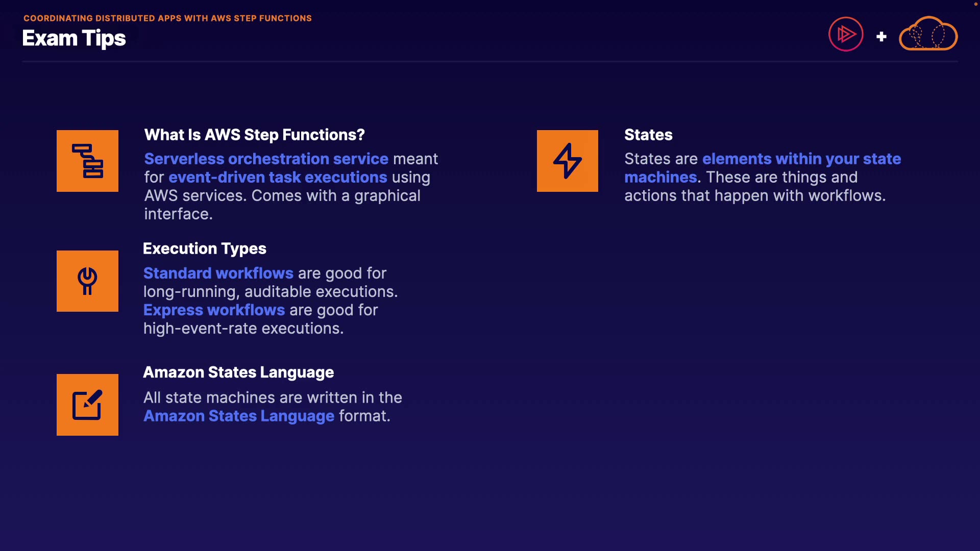This screenshot has height=551, width=980.
Task: Click the 'What Is AWS Step Functions?' heading
Action: tap(254, 135)
